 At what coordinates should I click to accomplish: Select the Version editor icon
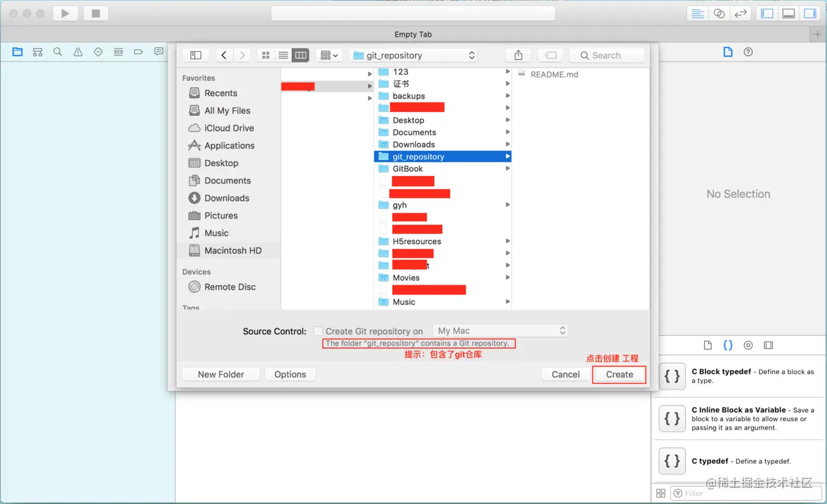[740, 13]
